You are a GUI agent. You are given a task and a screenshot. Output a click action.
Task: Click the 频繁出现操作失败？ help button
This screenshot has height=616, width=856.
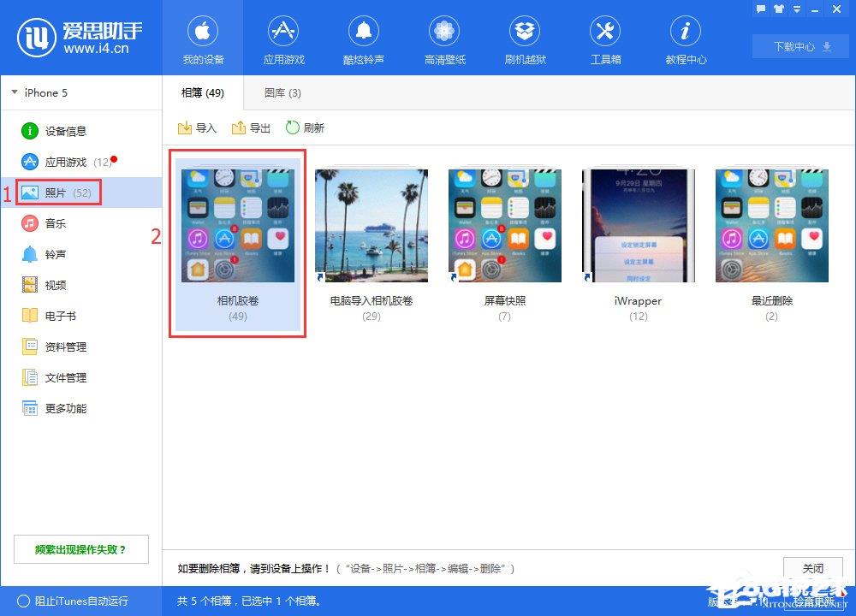coord(80,549)
